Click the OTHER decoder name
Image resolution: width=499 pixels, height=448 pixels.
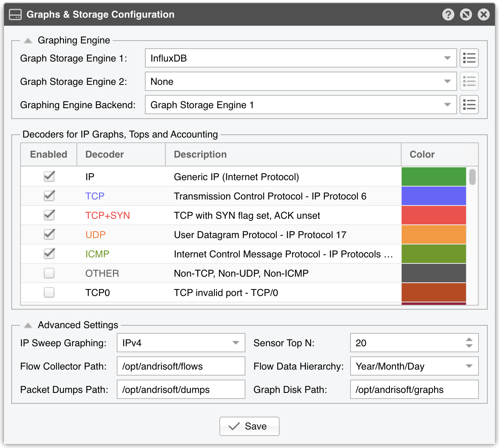pyautogui.click(x=102, y=273)
